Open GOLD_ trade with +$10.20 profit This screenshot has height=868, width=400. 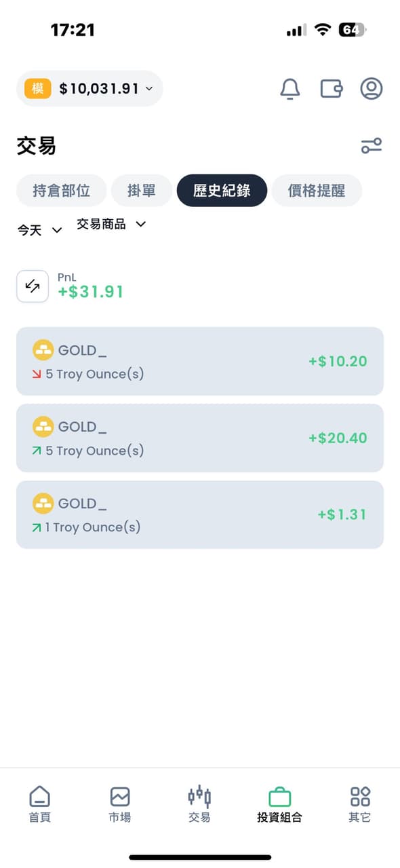pyautogui.click(x=200, y=361)
